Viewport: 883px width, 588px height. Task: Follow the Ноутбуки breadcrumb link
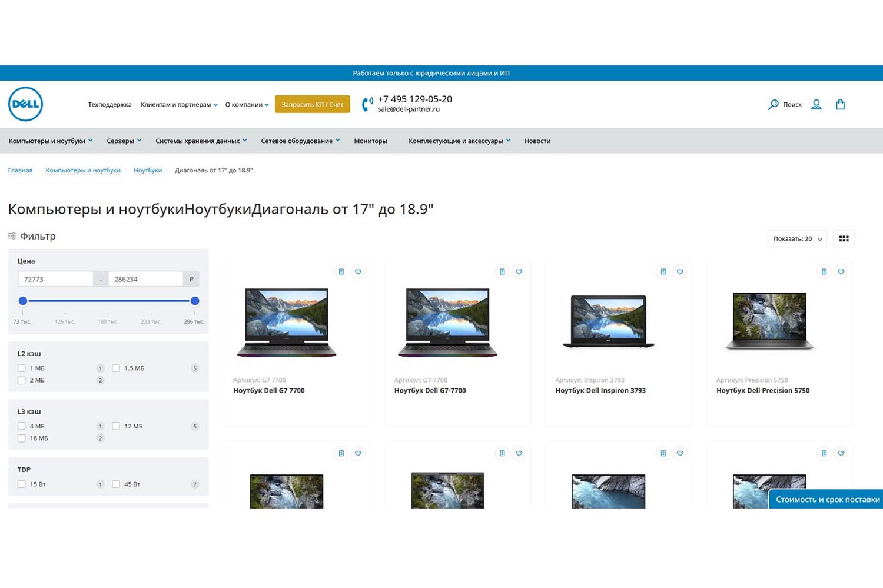coord(147,170)
